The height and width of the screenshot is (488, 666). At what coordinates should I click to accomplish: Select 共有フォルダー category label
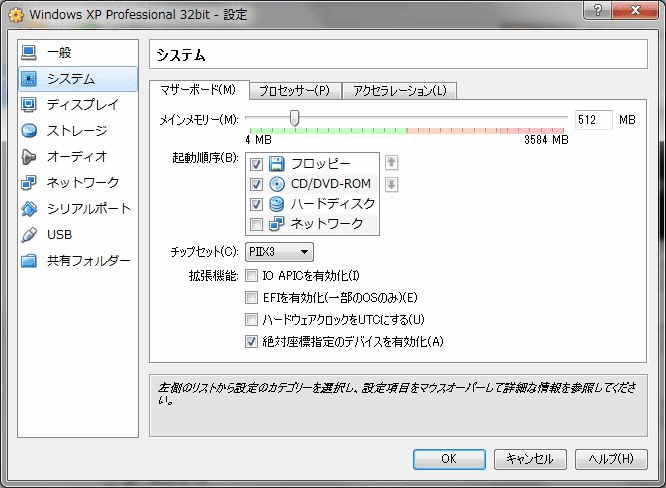pos(88,260)
